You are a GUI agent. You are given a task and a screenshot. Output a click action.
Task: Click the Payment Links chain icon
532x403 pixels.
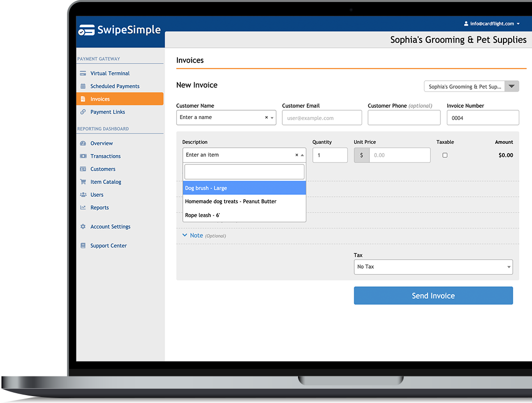[x=83, y=112]
